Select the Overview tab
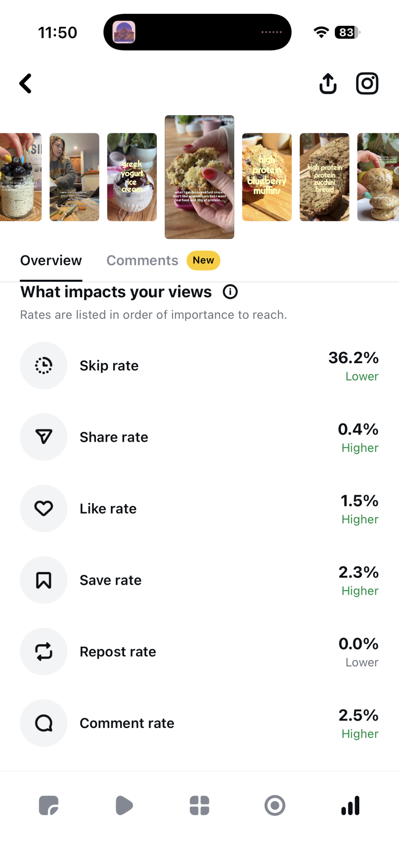The image size is (399, 868). point(51,260)
